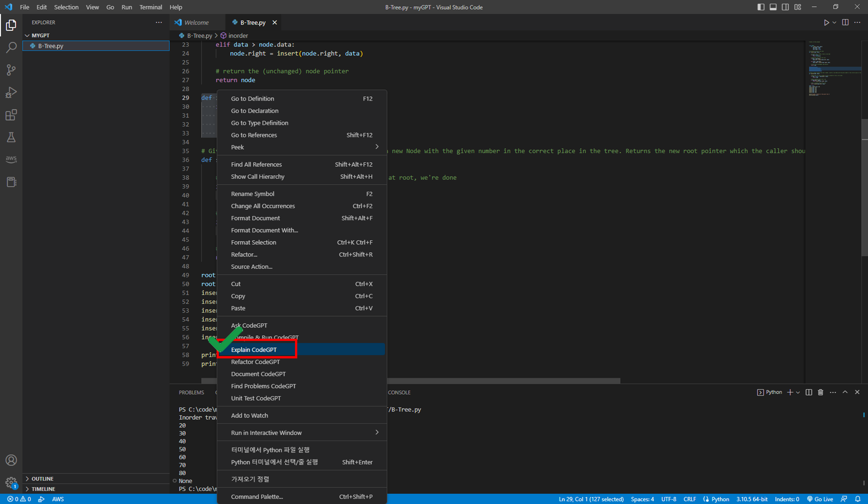Expand the OUTLINE section
868x504 pixels.
[x=43, y=478]
